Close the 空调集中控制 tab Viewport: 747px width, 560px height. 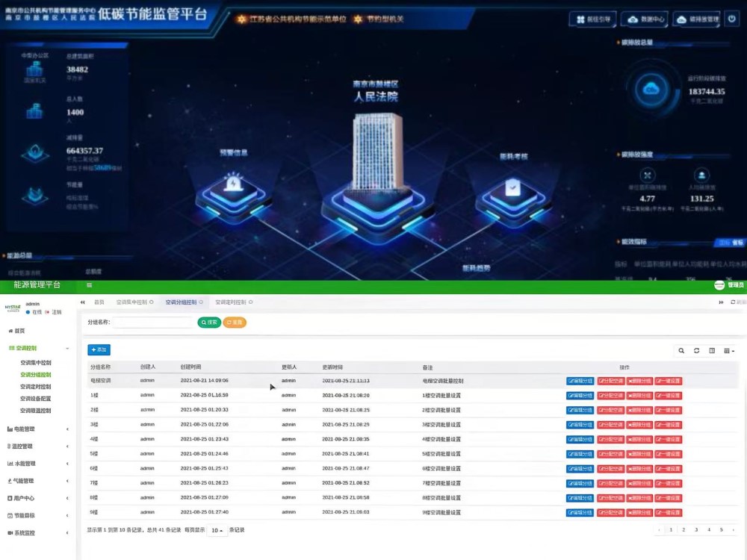coord(152,302)
